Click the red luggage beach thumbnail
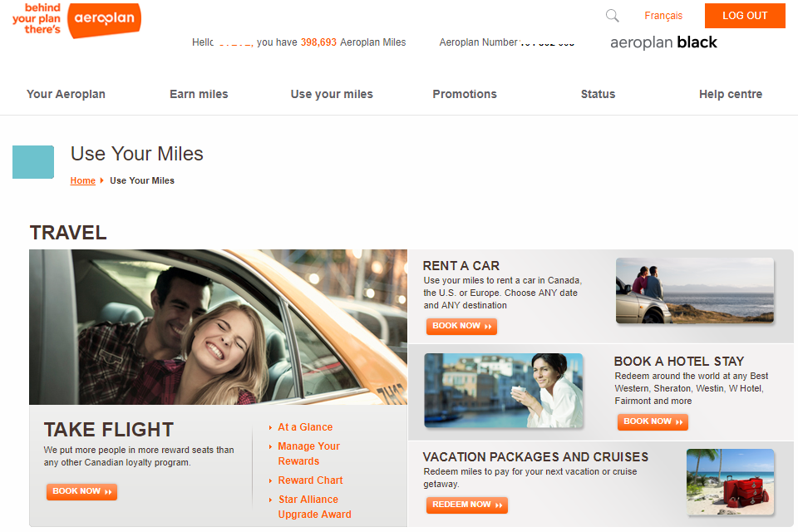 (x=731, y=481)
